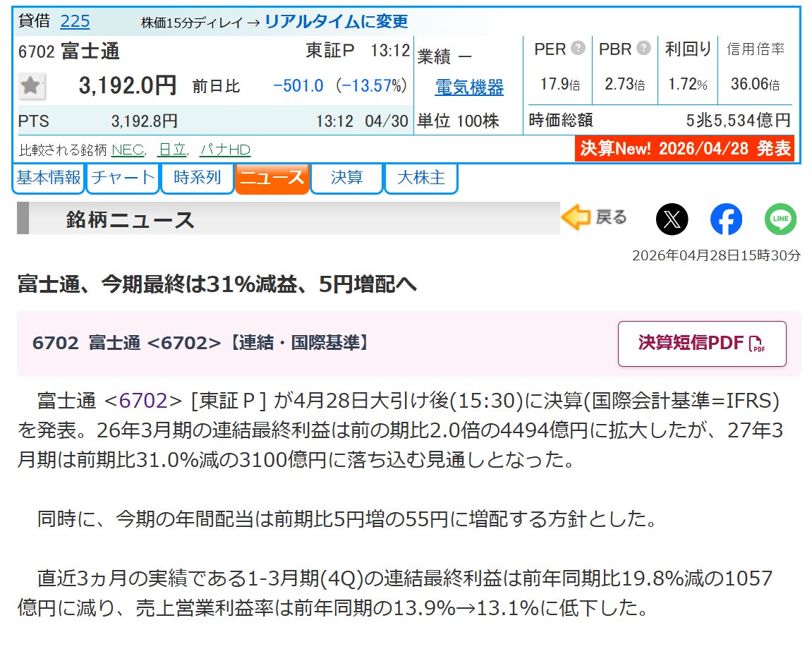Click 決算New! 2026/04/28 発表 banner

684,149
